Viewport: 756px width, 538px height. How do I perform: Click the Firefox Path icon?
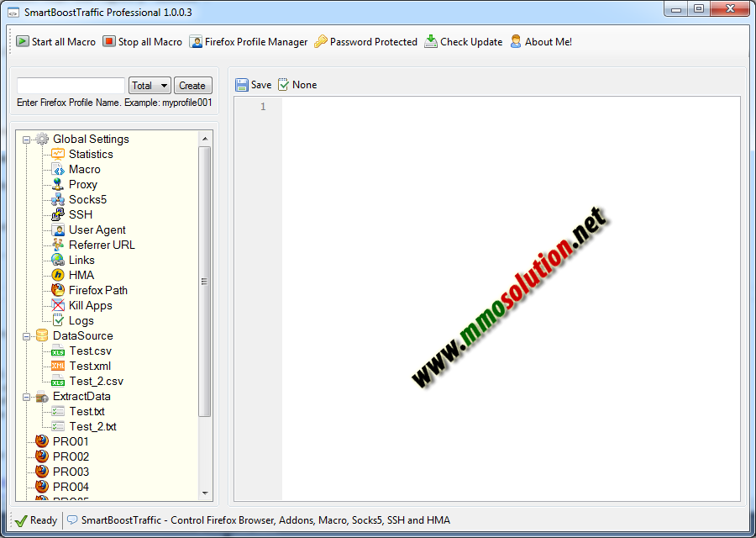click(x=58, y=290)
